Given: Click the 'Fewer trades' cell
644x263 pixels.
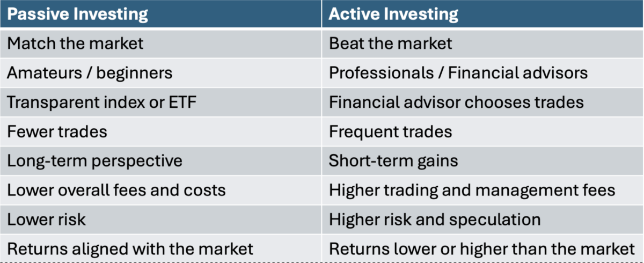Looking at the screenshot, I should click(160, 131).
